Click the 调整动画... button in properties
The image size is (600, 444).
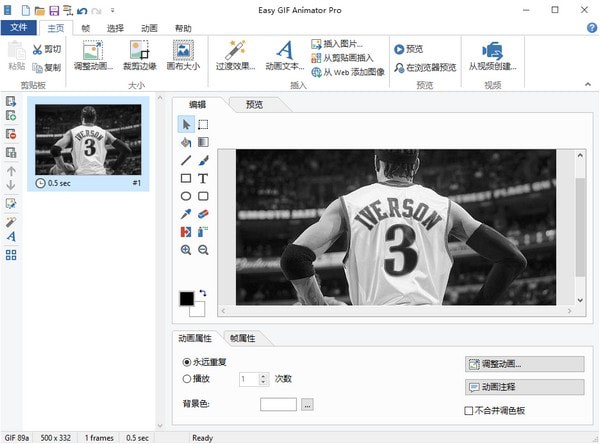point(525,364)
